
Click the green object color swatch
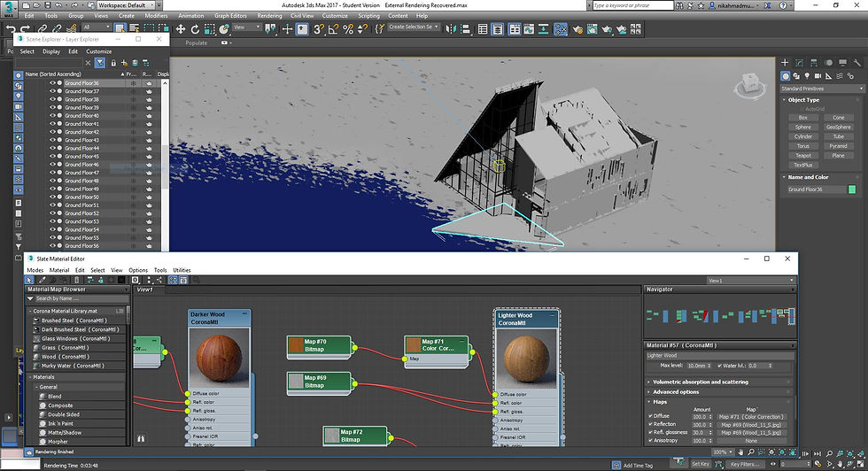pos(852,189)
